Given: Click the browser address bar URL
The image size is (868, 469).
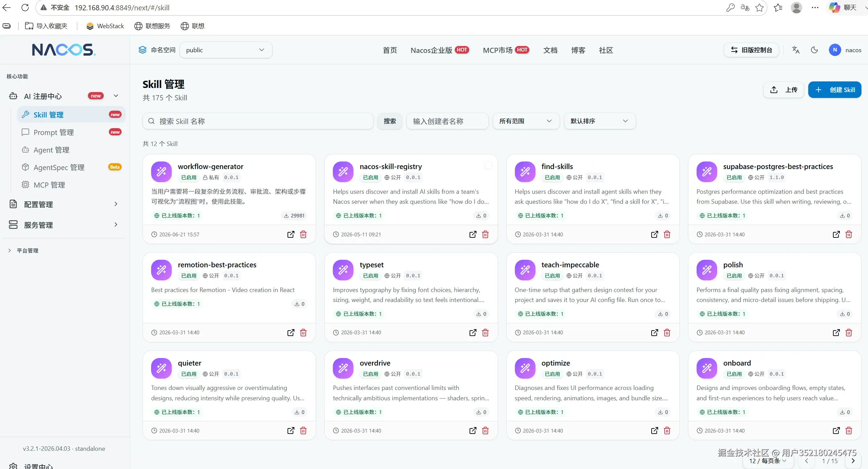Looking at the screenshot, I should 122,8.
